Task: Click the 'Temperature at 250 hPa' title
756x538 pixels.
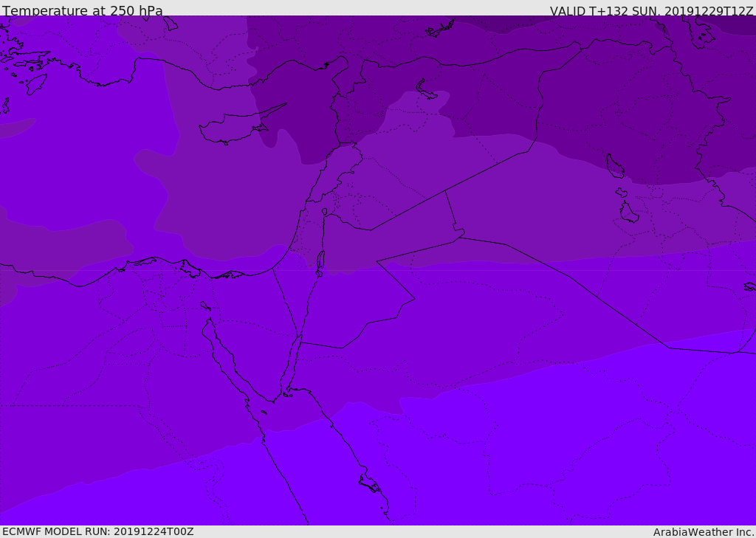Action: click(x=83, y=10)
